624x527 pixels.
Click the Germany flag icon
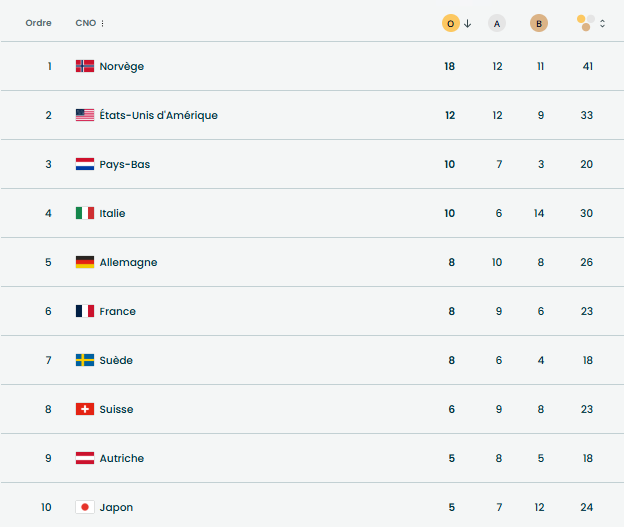85,262
